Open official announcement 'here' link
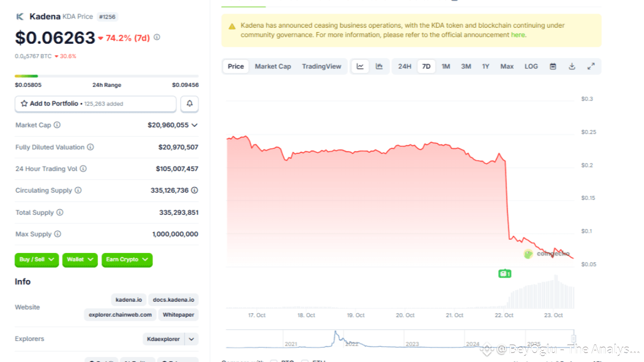644x362 pixels. [x=518, y=35]
